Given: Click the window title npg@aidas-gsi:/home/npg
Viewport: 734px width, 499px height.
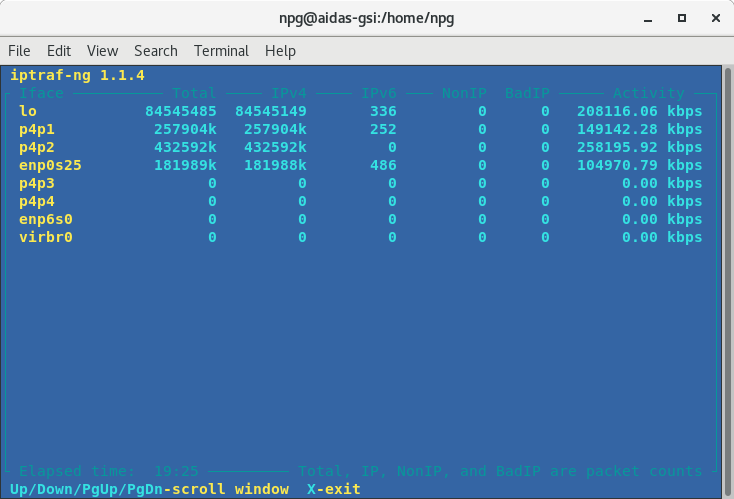Looking at the screenshot, I should (367, 18).
